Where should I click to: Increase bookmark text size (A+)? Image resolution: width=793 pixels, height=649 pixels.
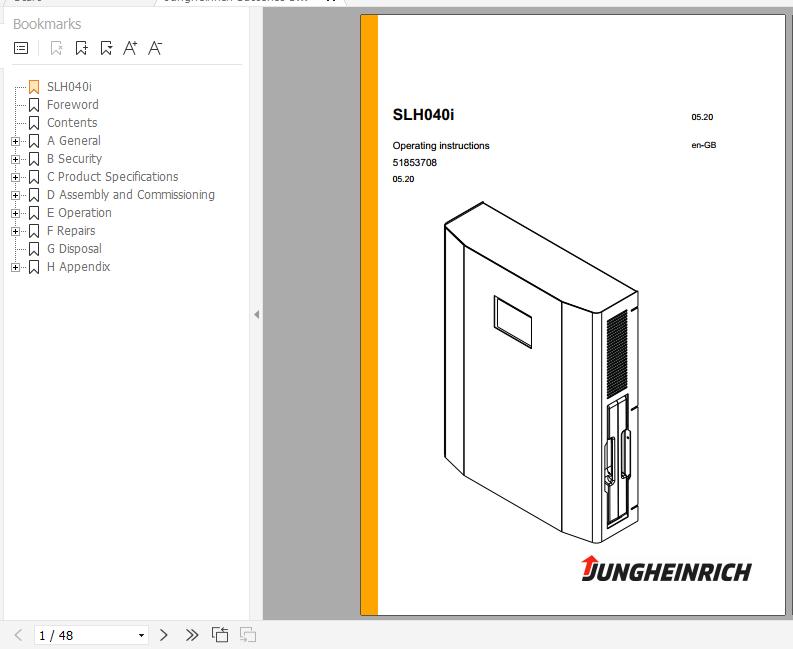coord(130,48)
